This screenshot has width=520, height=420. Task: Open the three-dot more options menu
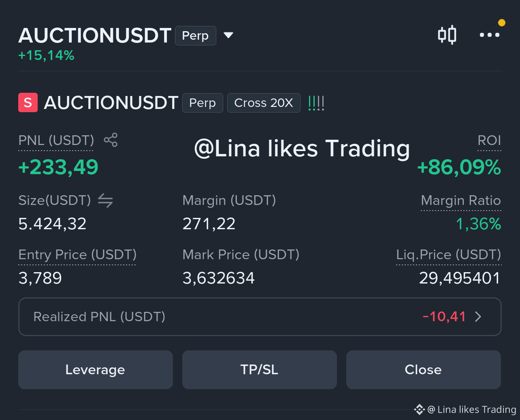coord(490,35)
